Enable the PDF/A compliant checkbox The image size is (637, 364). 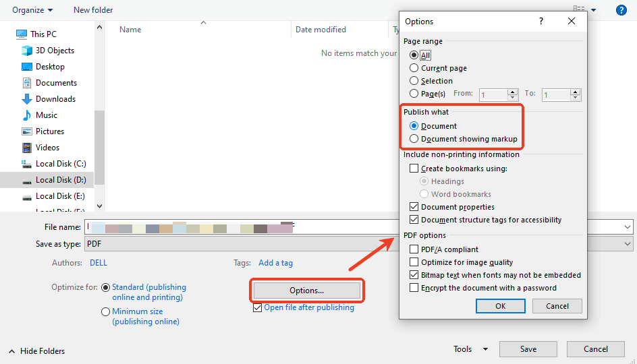click(414, 249)
